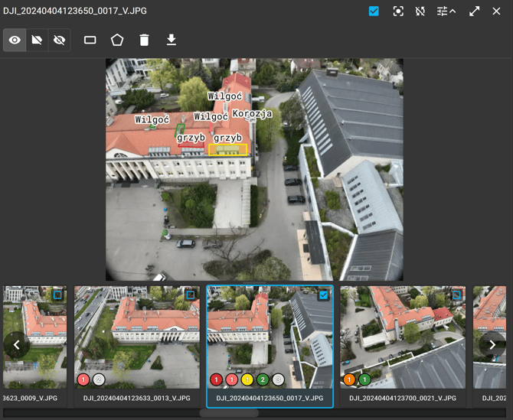Select checkbox on thumbnail 0009_V.JPG

click(57, 295)
